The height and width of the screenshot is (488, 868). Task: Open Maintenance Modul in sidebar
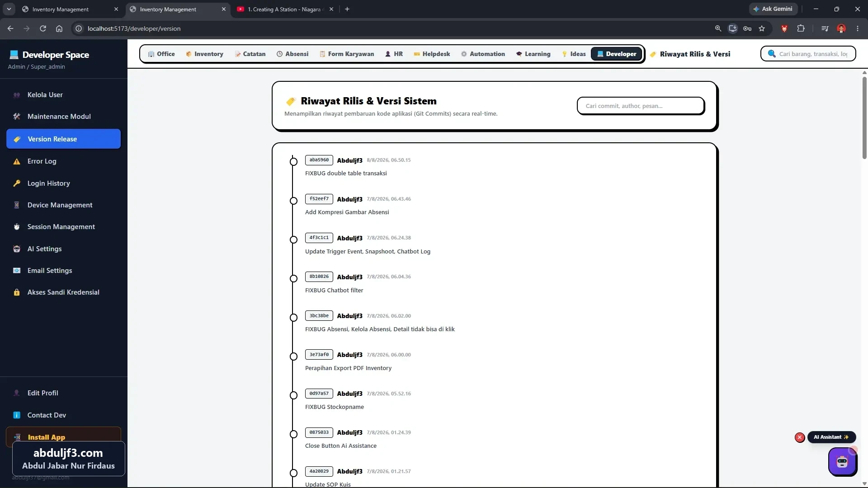click(x=63, y=117)
